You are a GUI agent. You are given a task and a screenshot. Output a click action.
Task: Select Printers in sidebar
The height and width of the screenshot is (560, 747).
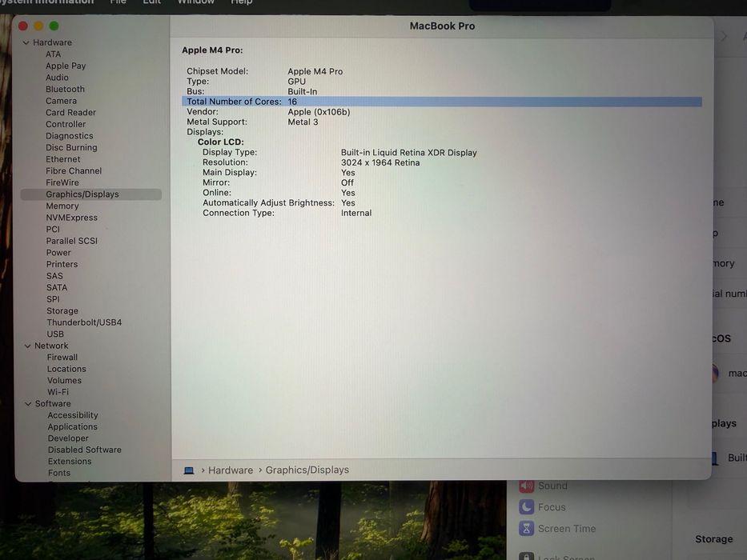tap(62, 264)
